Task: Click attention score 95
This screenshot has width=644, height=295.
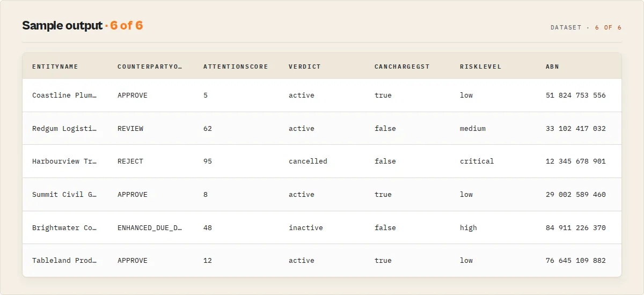Action: tap(208, 161)
